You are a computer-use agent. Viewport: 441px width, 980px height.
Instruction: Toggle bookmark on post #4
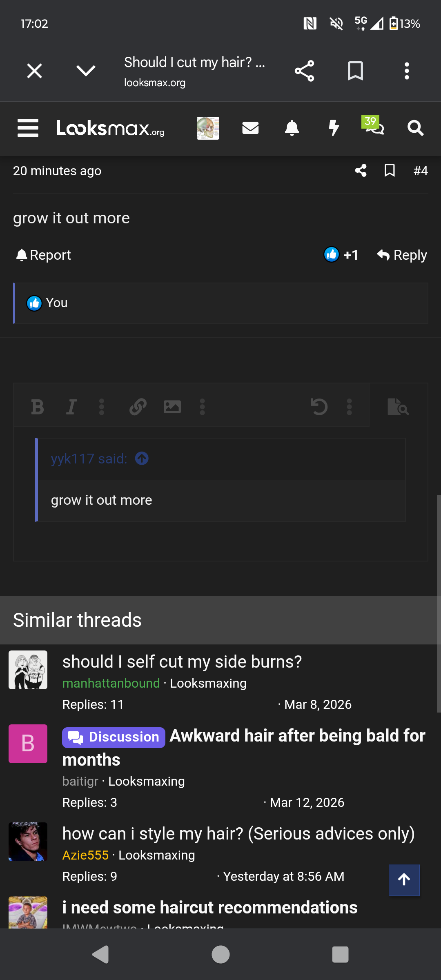tap(390, 171)
